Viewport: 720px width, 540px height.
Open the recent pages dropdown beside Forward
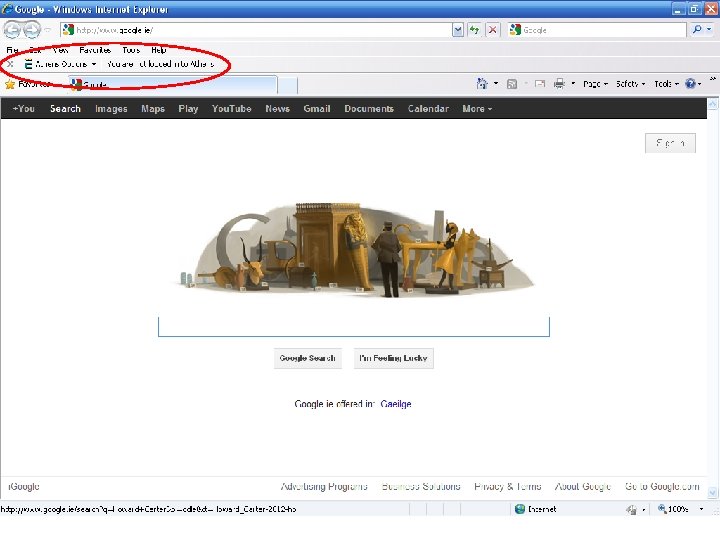tap(47, 30)
